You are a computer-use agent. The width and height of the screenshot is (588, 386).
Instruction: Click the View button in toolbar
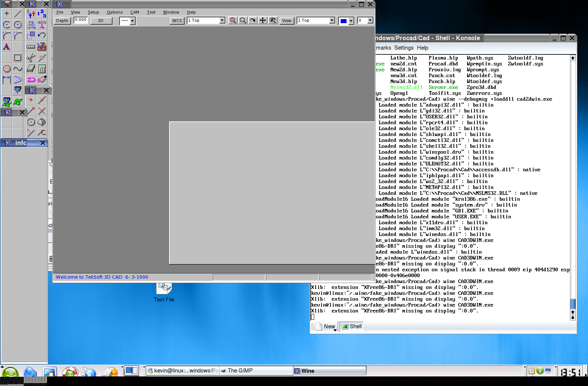[287, 21]
